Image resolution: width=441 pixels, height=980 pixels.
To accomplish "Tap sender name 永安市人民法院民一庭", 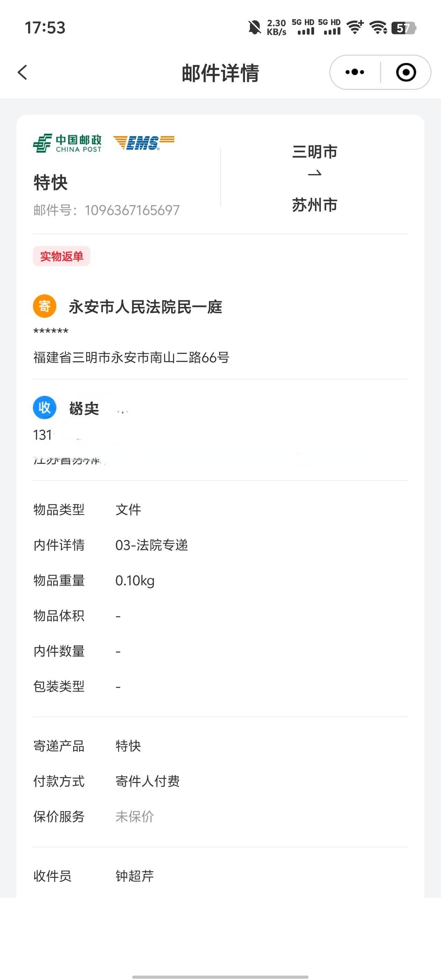I will [x=145, y=307].
